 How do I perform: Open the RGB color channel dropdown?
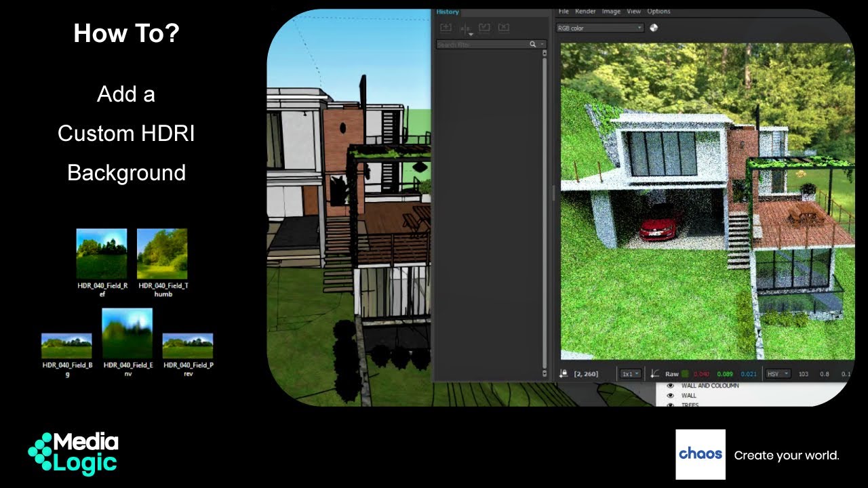(x=599, y=28)
